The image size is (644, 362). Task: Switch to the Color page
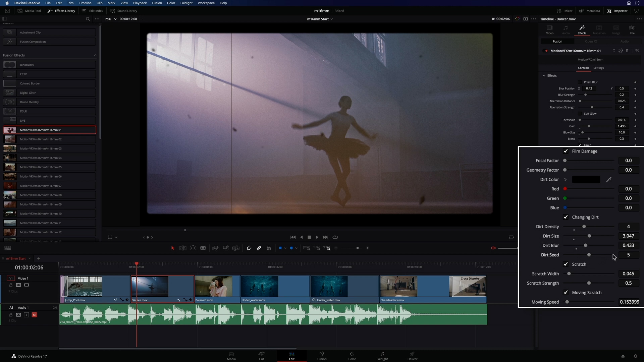[x=352, y=356]
